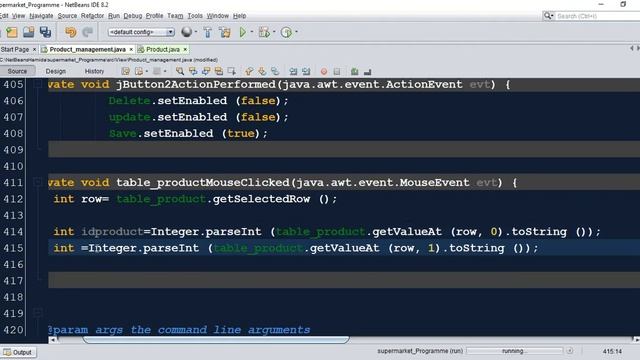Open the dropdown arrow next to Debug
This screenshot has height=360, width=640.
274,32
